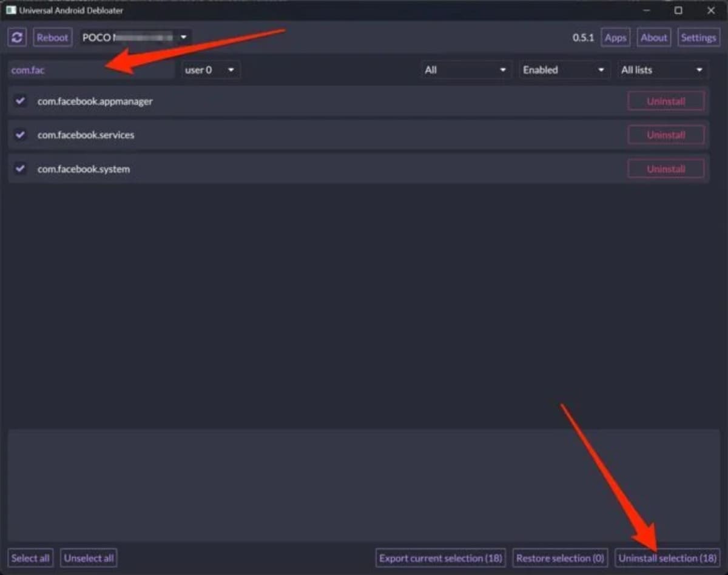Uncheck com.facebook.services package
The width and height of the screenshot is (728, 575).
click(21, 135)
